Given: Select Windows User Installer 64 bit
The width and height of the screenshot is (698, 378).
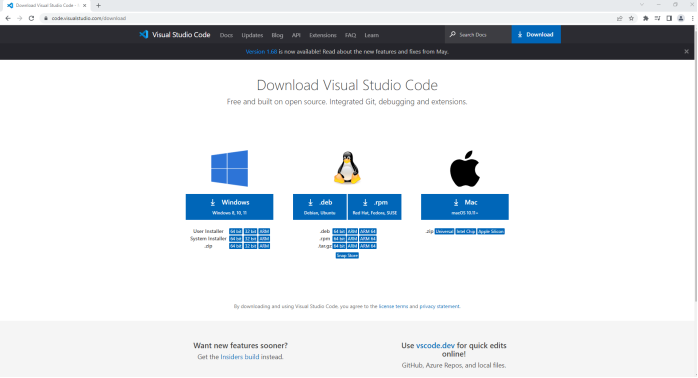Looking at the screenshot, I should (x=235, y=232).
